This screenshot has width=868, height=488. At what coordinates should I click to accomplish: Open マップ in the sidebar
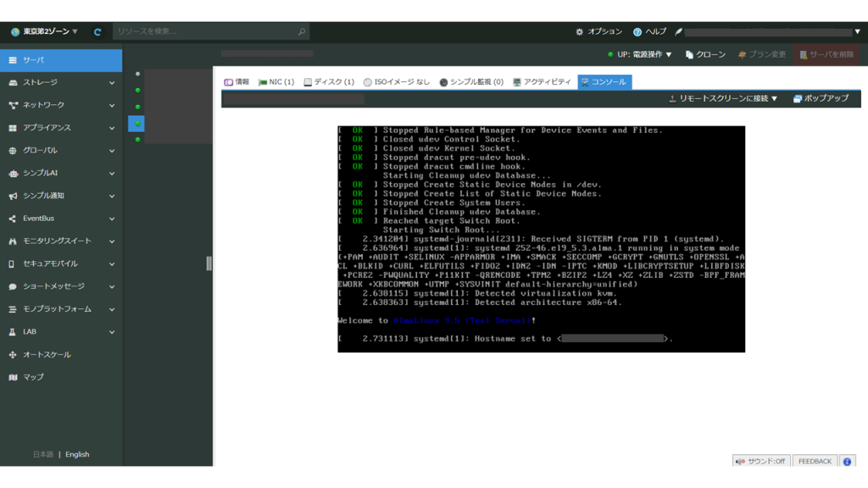pyautogui.click(x=61, y=377)
